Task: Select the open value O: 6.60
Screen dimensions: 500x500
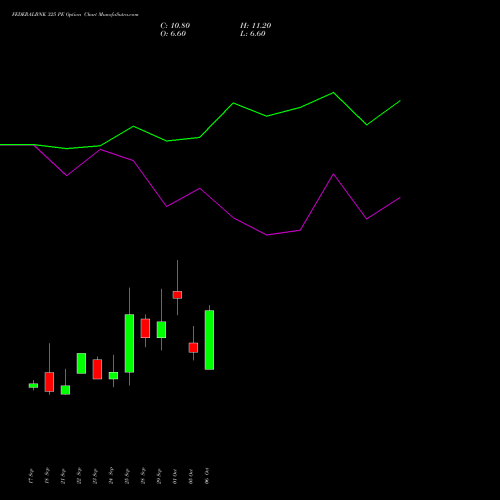Action: pyautogui.click(x=173, y=34)
